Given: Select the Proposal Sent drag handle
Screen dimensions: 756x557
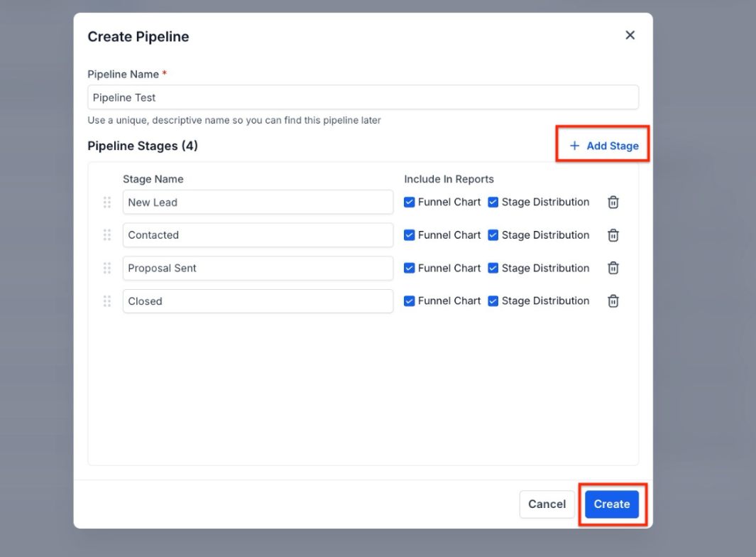Looking at the screenshot, I should [x=107, y=268].
